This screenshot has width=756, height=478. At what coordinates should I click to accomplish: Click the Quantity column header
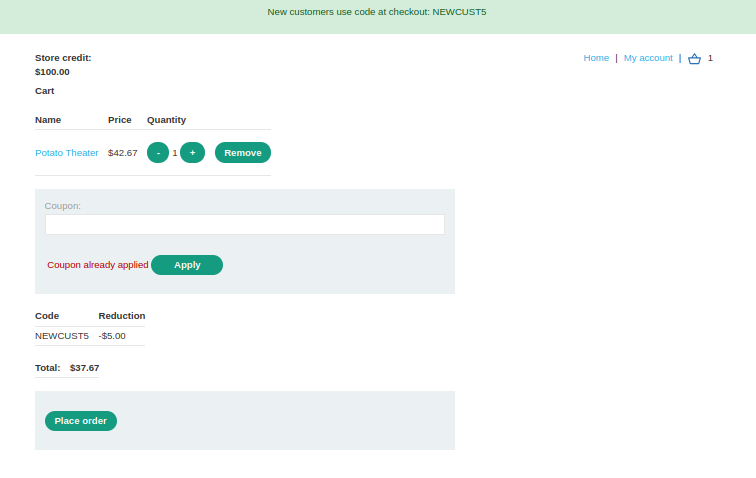[166, 120]
